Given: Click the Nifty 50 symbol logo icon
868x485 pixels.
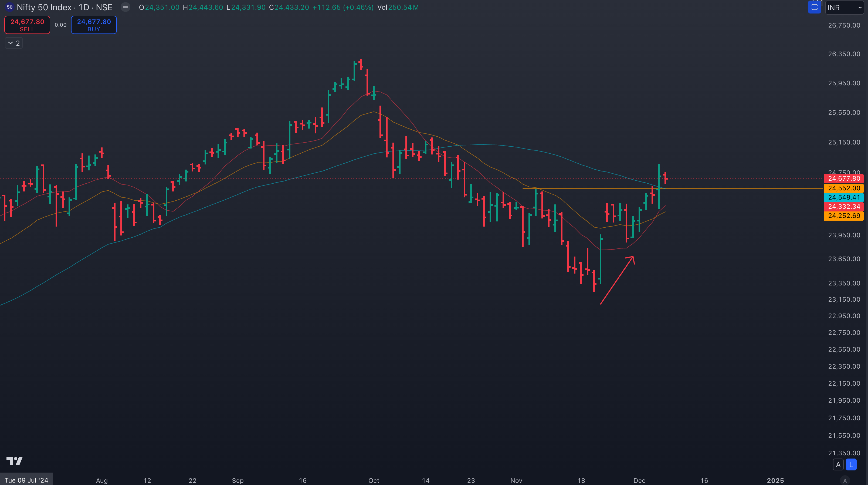Looking at the screenshot, I should 9,7.
